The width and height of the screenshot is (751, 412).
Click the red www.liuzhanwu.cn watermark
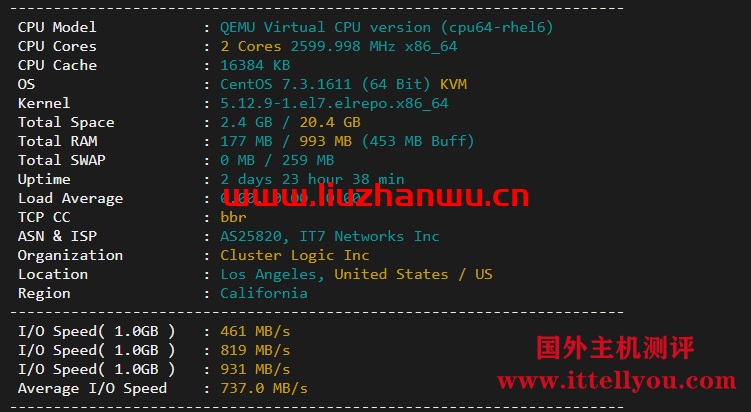(x=376, y=195)
